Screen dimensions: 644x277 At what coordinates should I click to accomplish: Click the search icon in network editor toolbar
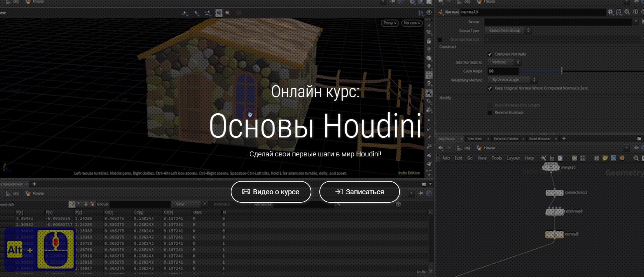coord(636,158)
